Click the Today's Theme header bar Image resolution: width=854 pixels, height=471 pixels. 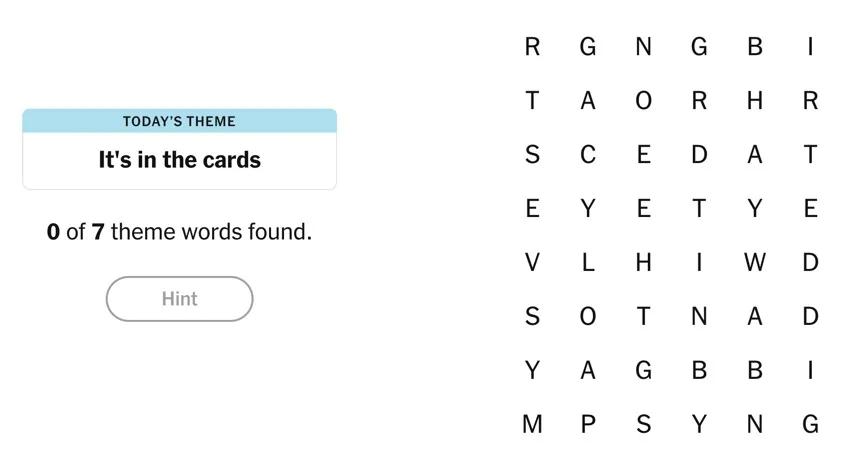click(x=179, y=121)
